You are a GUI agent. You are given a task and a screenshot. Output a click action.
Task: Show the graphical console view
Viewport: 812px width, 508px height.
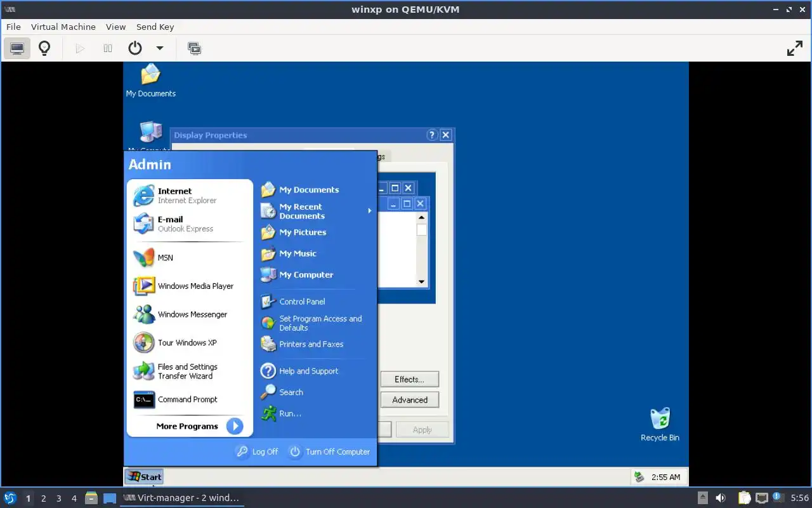pos(17,48)
